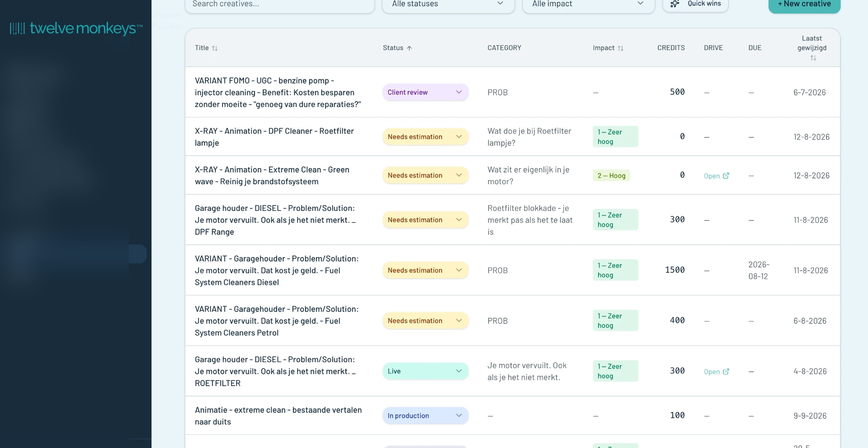The image size is (868, 448).
Task: Open the Alle statuses filter dropdown
Action: click(x=448, y=5)
